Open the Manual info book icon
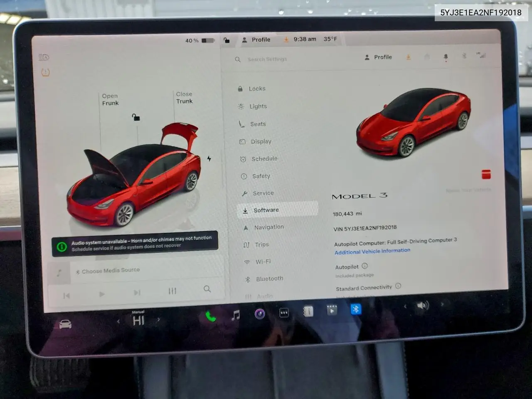 tap(308, 311)
